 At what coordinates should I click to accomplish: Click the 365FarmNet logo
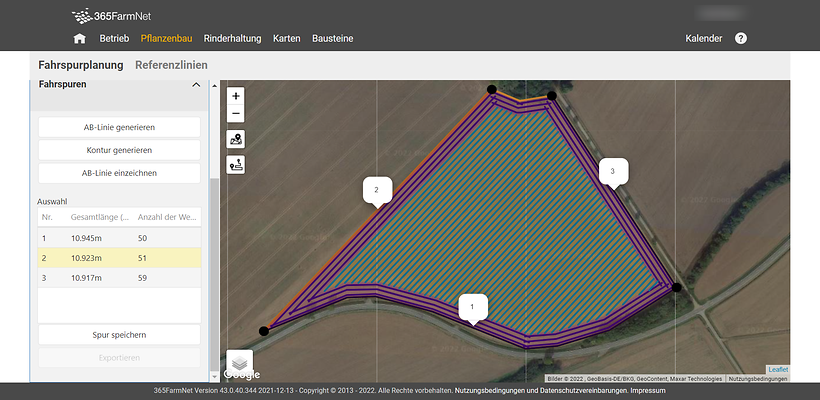(111, 16)
